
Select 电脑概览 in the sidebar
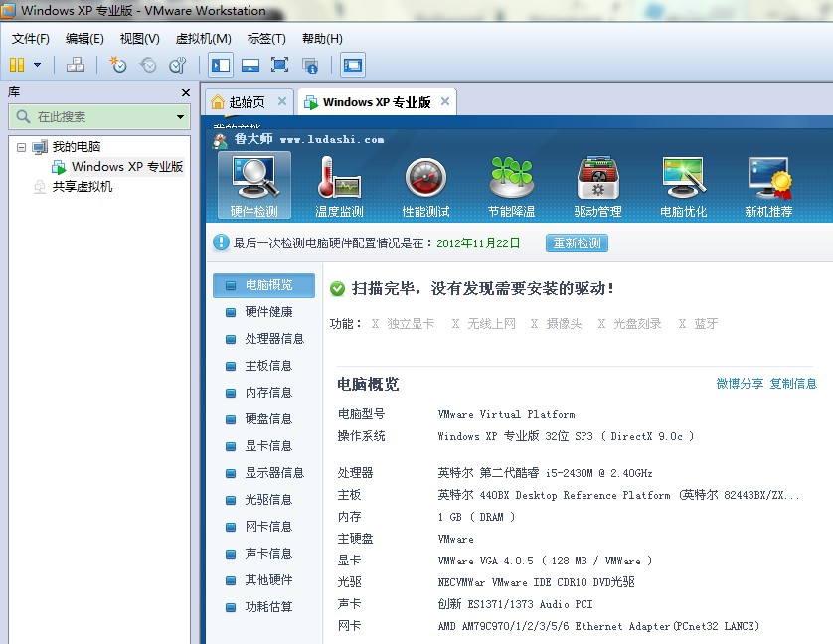coord(263,285)
